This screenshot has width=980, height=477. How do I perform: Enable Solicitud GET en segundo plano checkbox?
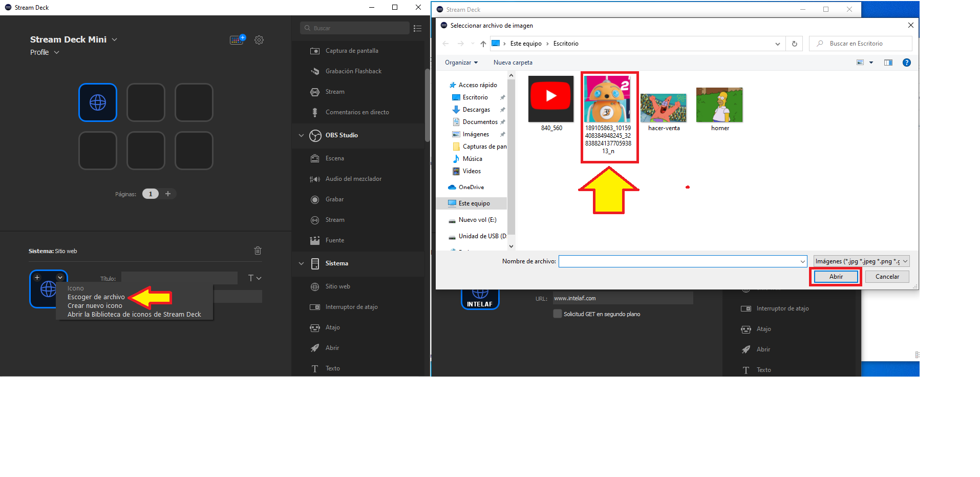point(558,314)
